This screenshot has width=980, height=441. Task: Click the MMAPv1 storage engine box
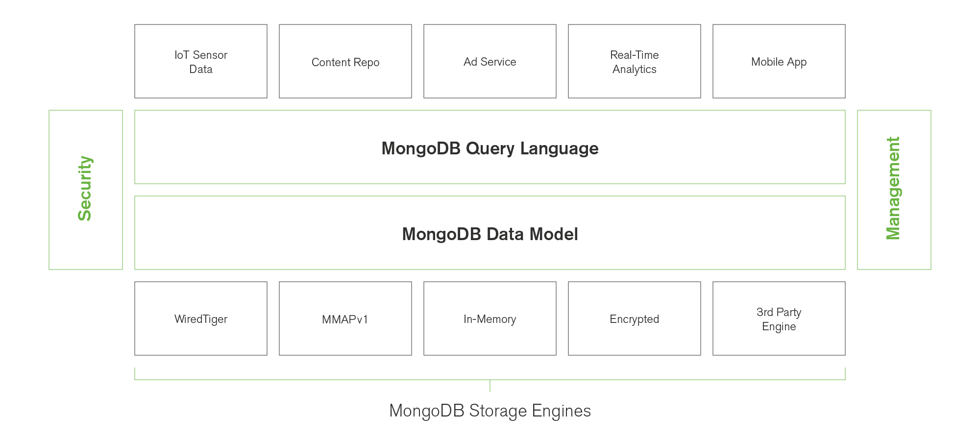345,318
